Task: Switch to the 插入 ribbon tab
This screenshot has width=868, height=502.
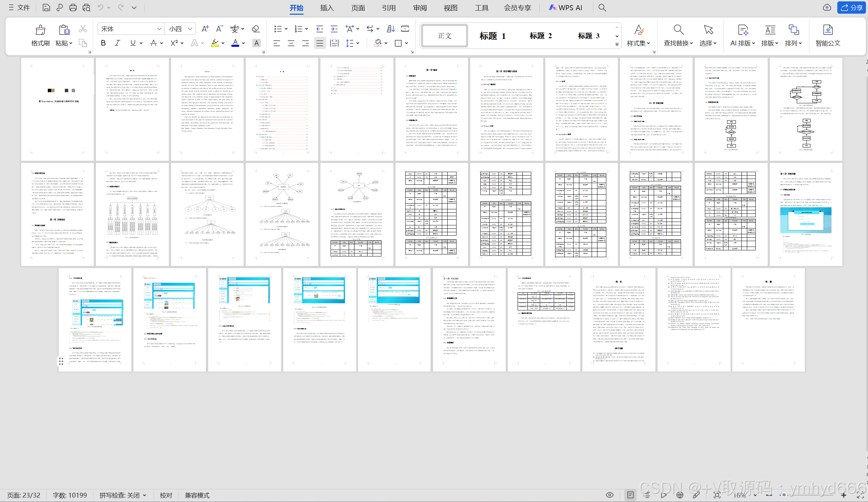Action: coord(327,8)
